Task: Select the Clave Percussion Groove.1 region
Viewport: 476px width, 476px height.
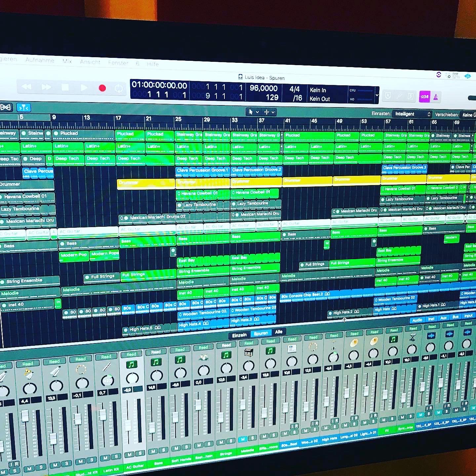Action: (x=202, y=170)
